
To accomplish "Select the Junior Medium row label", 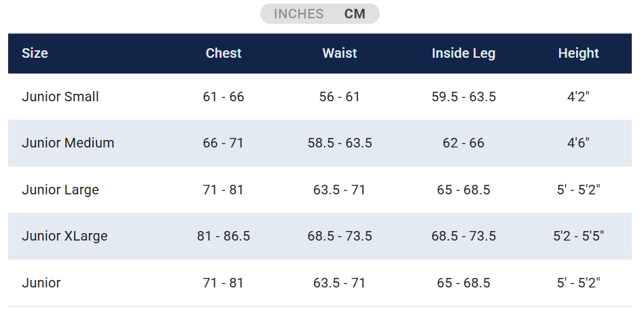I will pyautogui.click(x=68, y=143).
